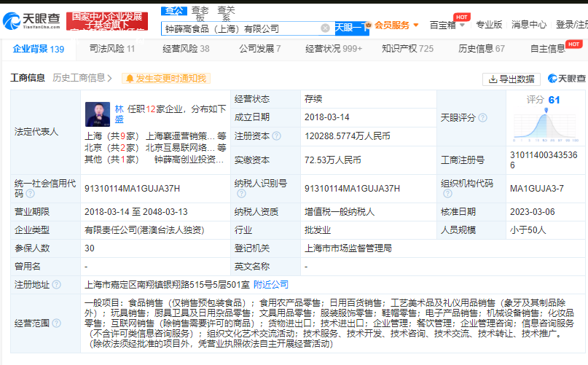This screenshot has width=588, height=365.
Task: Switch to the 经营风险 38 tab
Action: (x=186, y=49)
